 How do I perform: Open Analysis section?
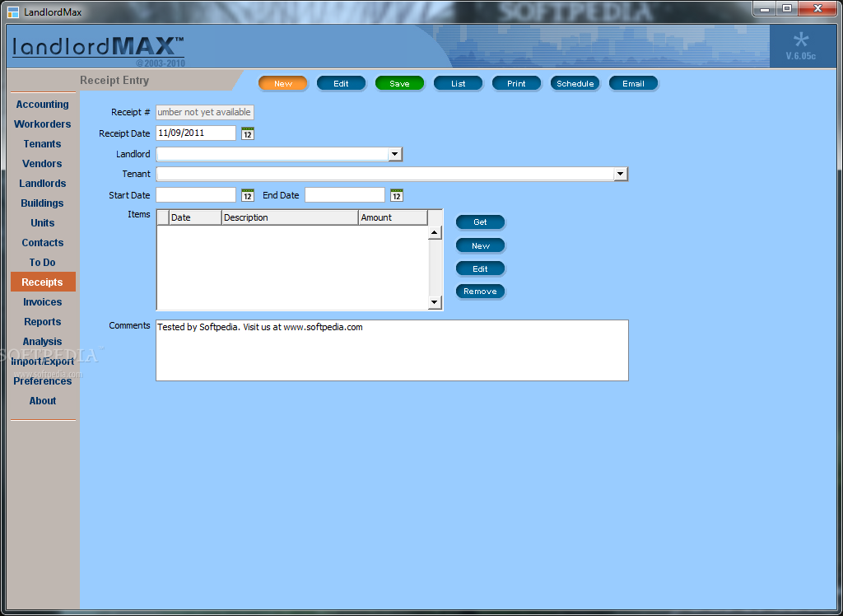[x=43, y=342]
